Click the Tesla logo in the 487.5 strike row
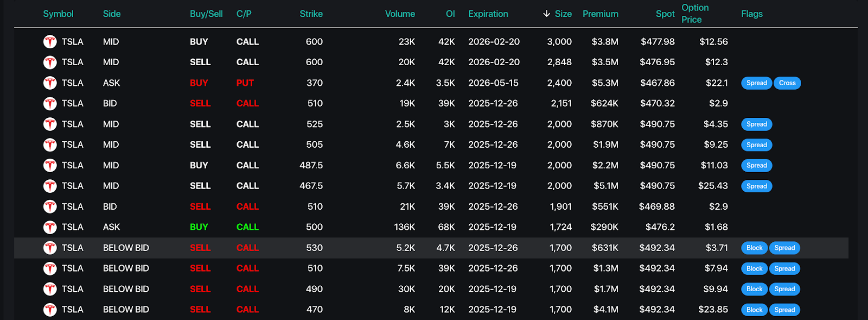Image resolution: width=868 pixels, height=320 pixels. click(50, 166)
